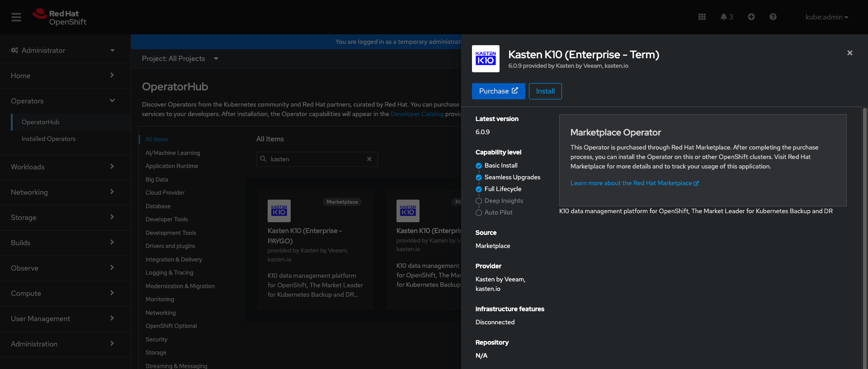The image size is (868, 369).
Task: Open OperatorHub in the sidebar
Action: click(x=71, y=122)
